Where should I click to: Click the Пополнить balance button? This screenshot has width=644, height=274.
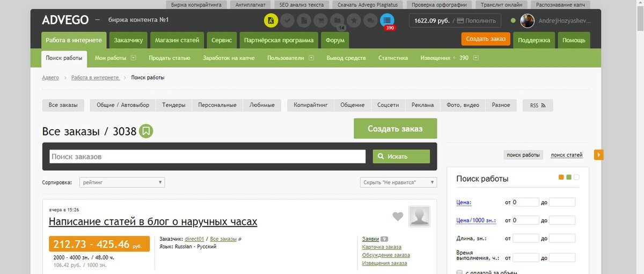click(477, 20)
